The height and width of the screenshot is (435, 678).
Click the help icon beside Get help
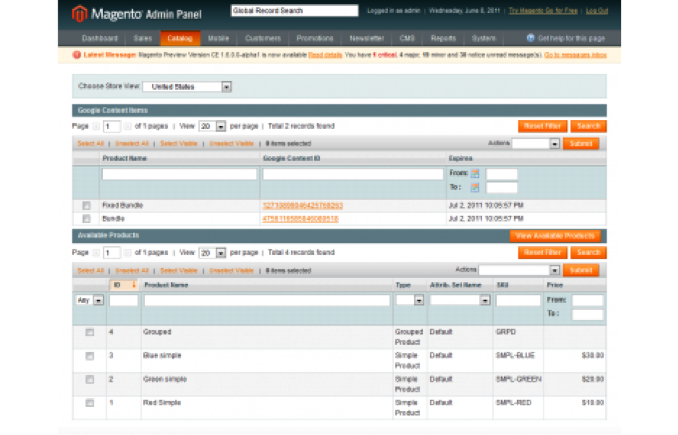pyautogui.click(x=531, y=38)
